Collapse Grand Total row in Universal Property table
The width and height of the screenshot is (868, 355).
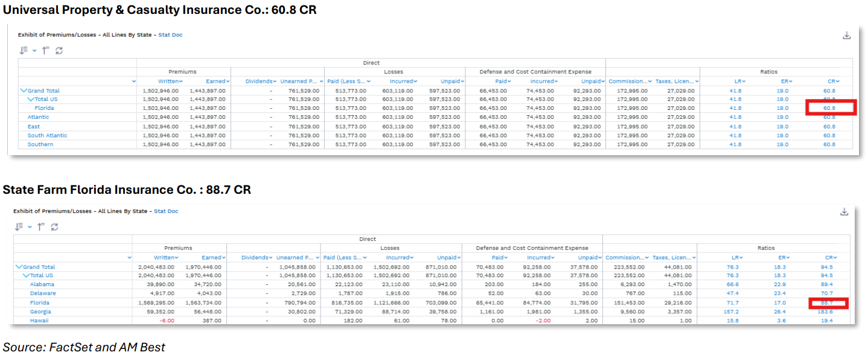click(24, 91)
